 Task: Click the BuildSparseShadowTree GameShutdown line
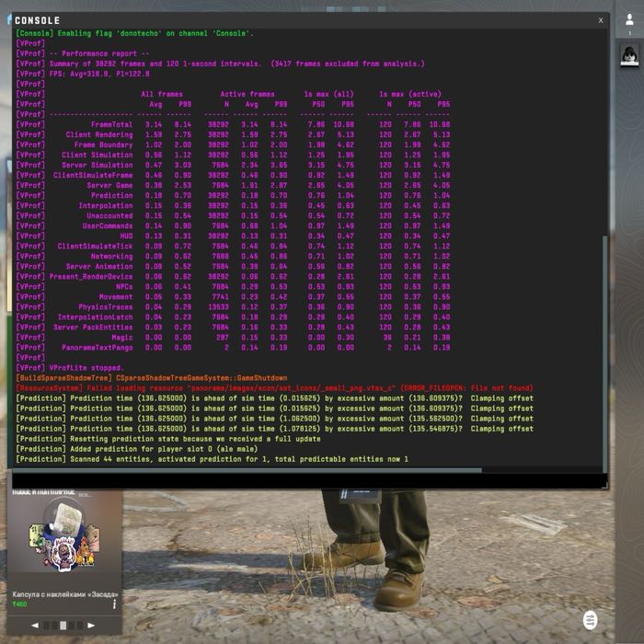(x=152, y=378)
